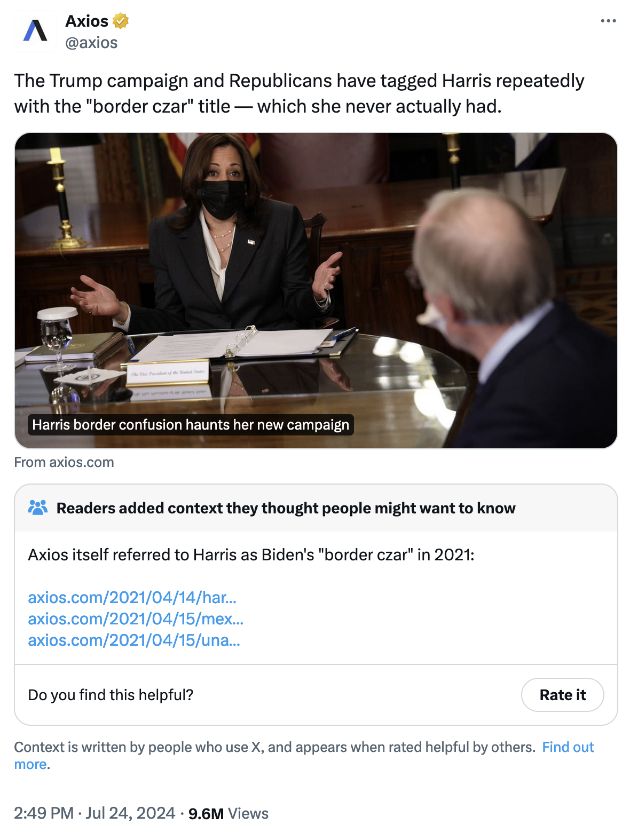Open the @axios handle link

91,43
